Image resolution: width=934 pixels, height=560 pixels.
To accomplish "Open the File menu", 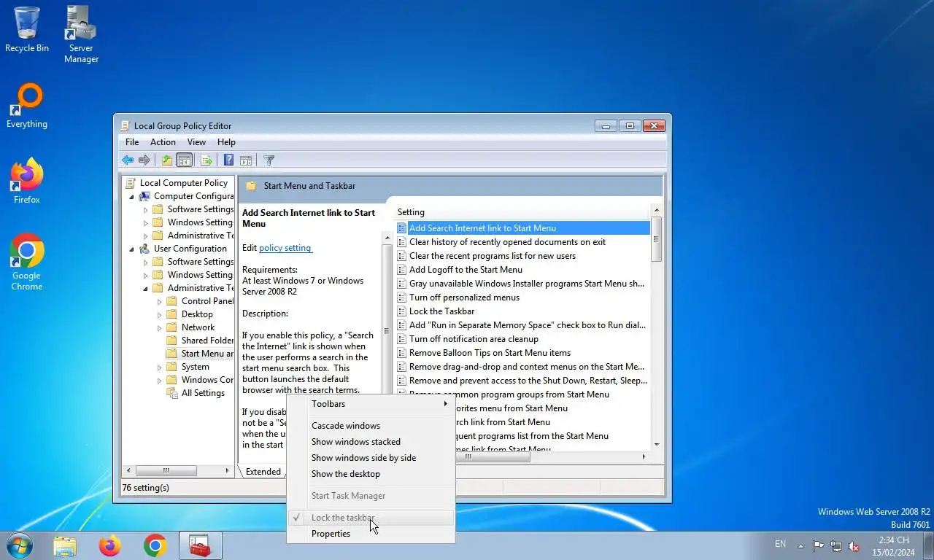I will click(132, 142).
